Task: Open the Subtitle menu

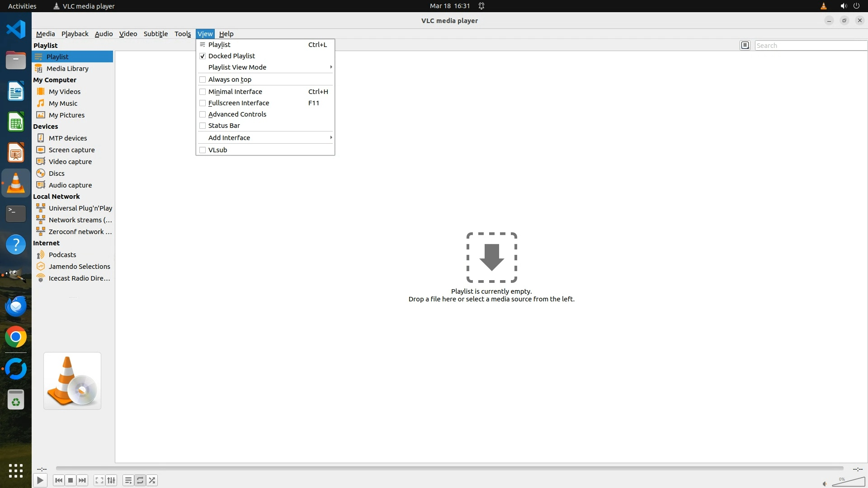Action: (x=156, y=34)
